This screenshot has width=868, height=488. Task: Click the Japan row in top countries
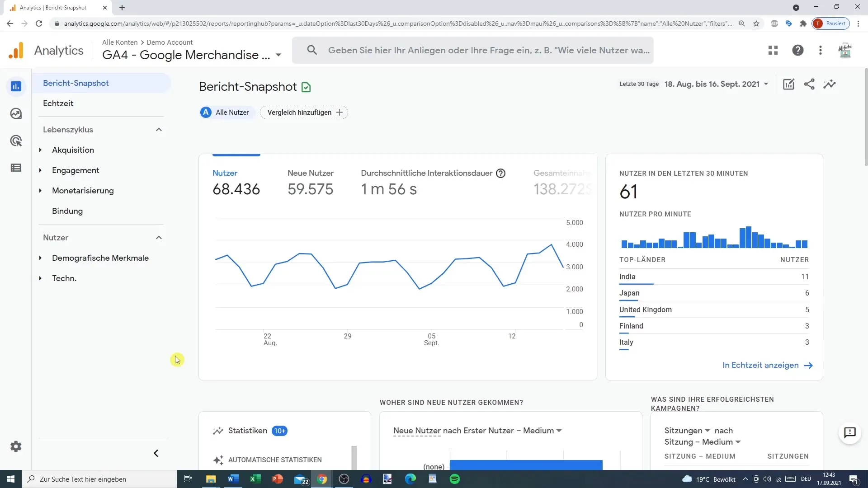pyautogui.click(x=714, y=293)
